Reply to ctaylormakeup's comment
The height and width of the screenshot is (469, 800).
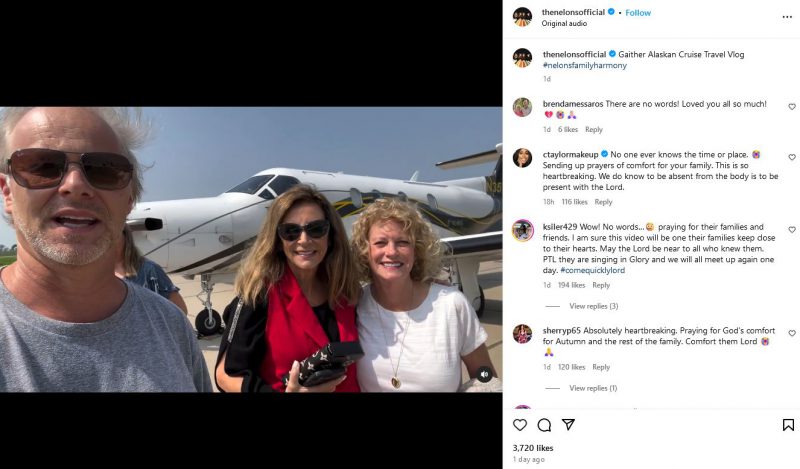coord(603,202)
